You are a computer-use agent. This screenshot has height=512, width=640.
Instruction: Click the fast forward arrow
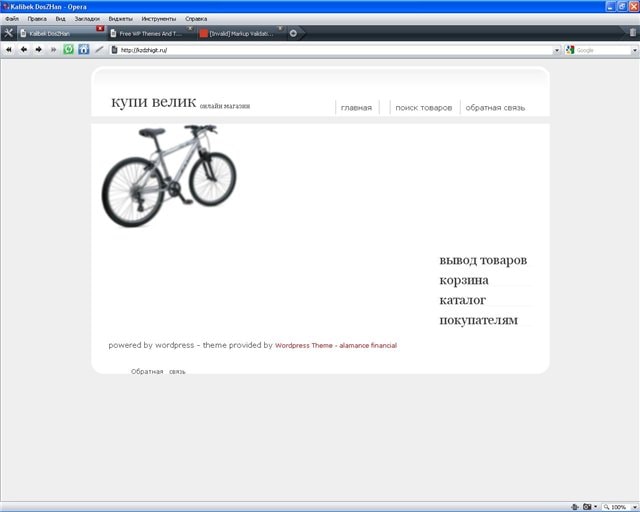(53, 50)
